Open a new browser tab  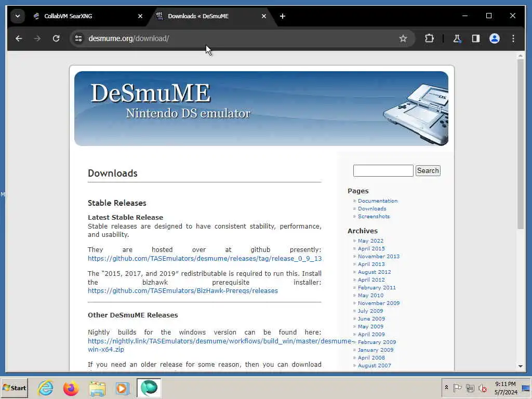tap(282, 16)
